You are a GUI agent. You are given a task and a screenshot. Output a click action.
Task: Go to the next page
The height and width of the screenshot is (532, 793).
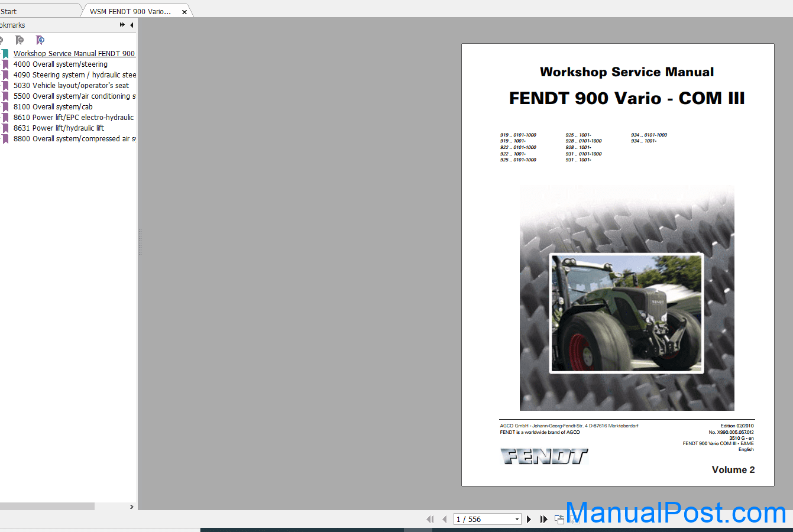click(x=529, y=519)
